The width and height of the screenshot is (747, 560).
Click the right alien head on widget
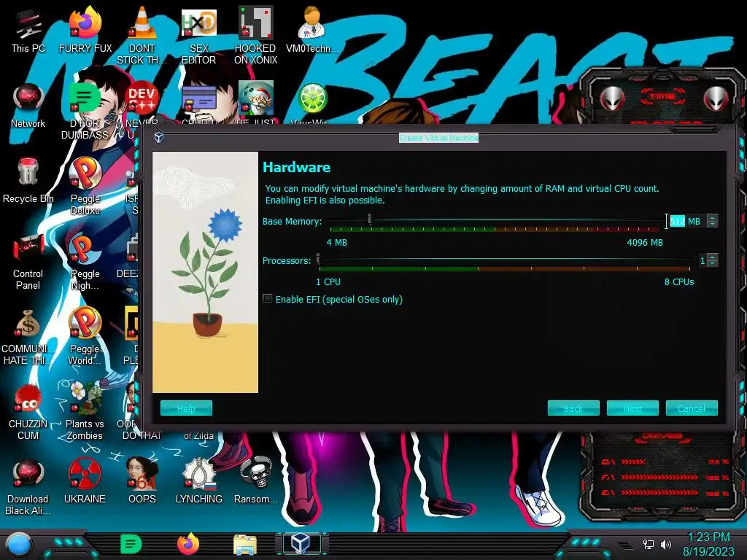[x=716, y=98]
